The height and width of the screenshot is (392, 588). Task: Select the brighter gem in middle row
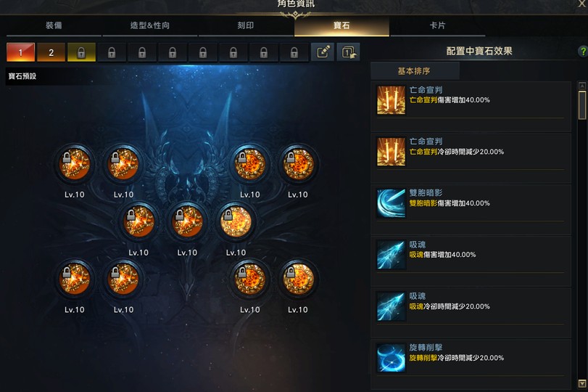[x=236, y=222]
